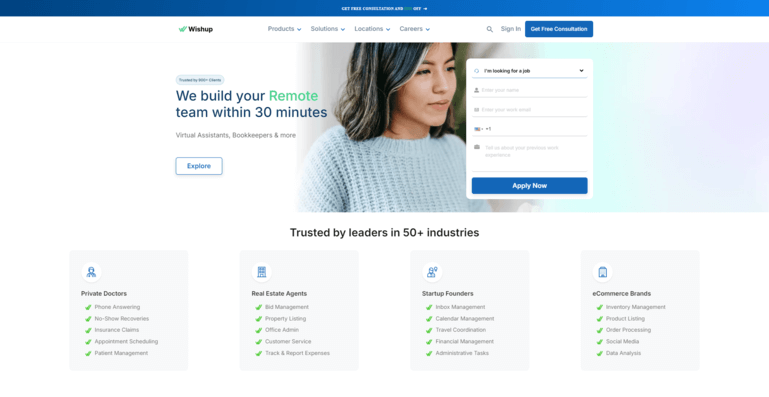Click the eCommerce Brands icon
The height and width of the screenshot is (397, 769).
(602, 272)
